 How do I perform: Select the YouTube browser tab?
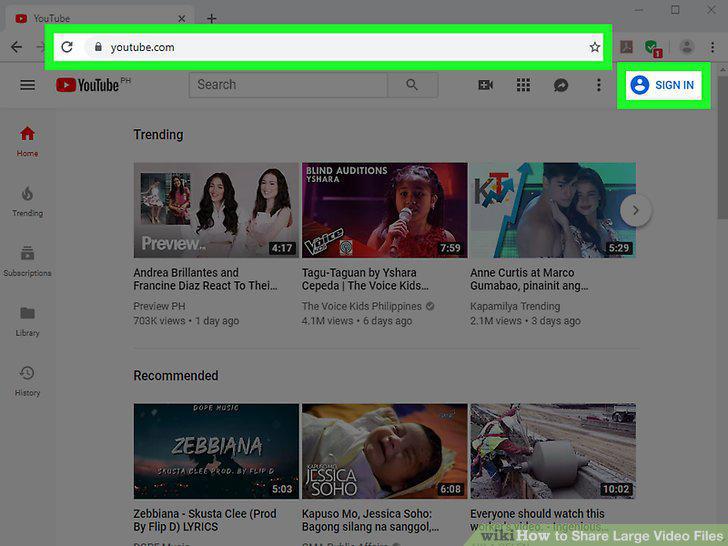pos(99,19)
